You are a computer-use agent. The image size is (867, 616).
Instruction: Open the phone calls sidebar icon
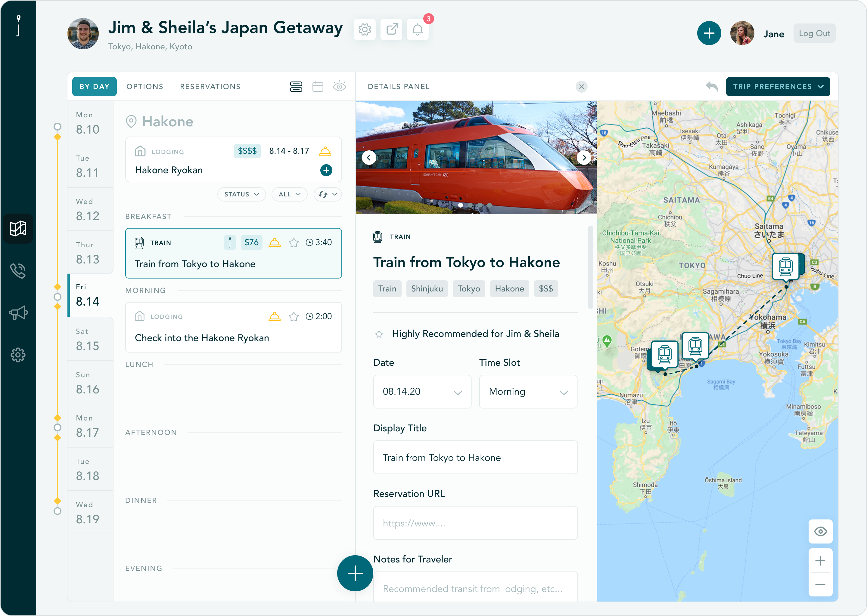[18, 271]
